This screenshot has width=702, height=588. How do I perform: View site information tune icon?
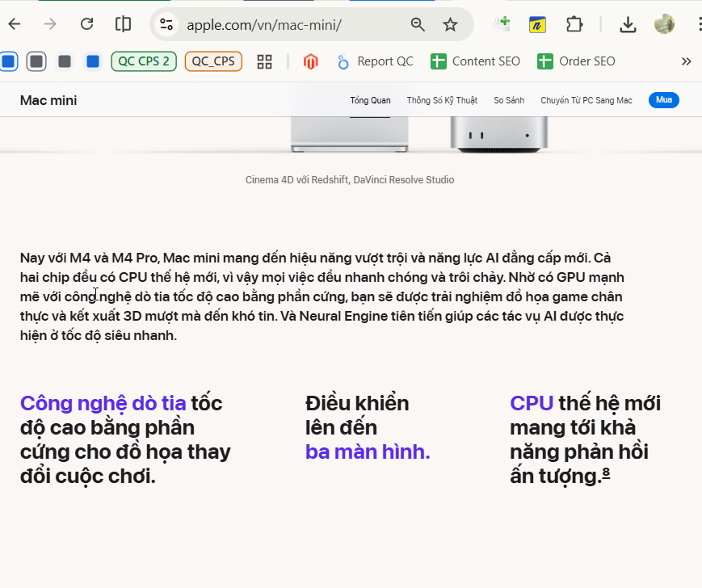pyautogui.click(x=166, y=24)
